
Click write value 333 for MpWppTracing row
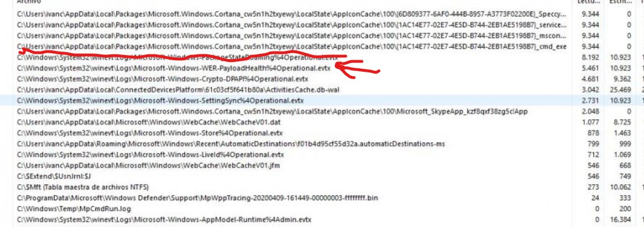pyautogui.click(x=625, y=198)
